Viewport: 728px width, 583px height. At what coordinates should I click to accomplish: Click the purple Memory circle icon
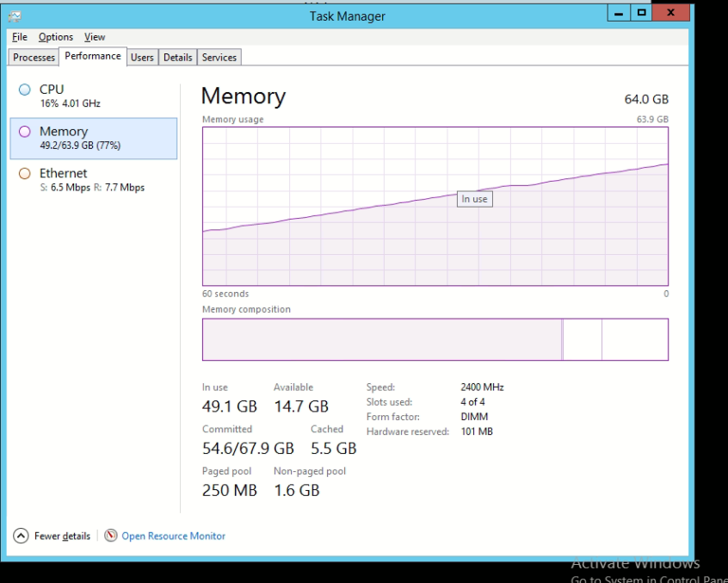click(x=25, y=132)
